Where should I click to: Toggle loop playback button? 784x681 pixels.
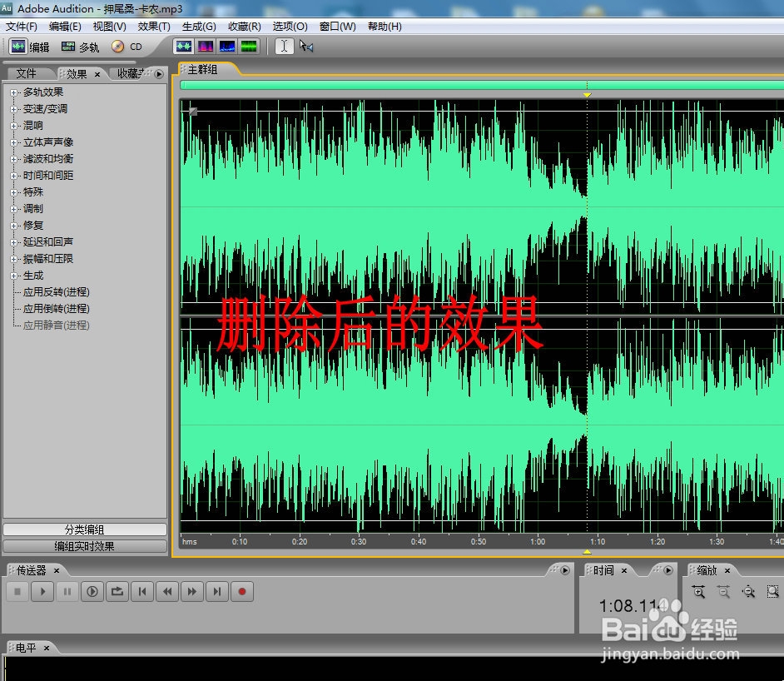pyautogui.click(x=117, y=591)
